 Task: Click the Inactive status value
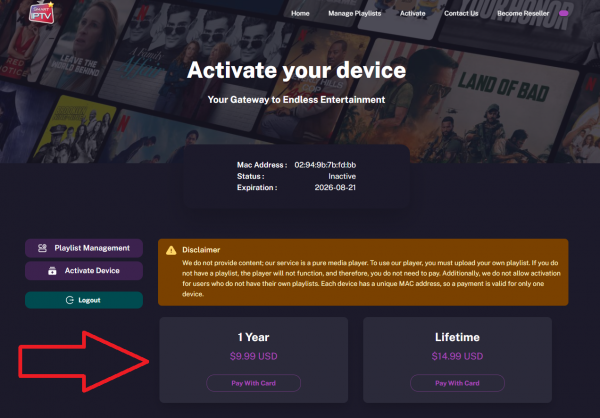point(342,176)
